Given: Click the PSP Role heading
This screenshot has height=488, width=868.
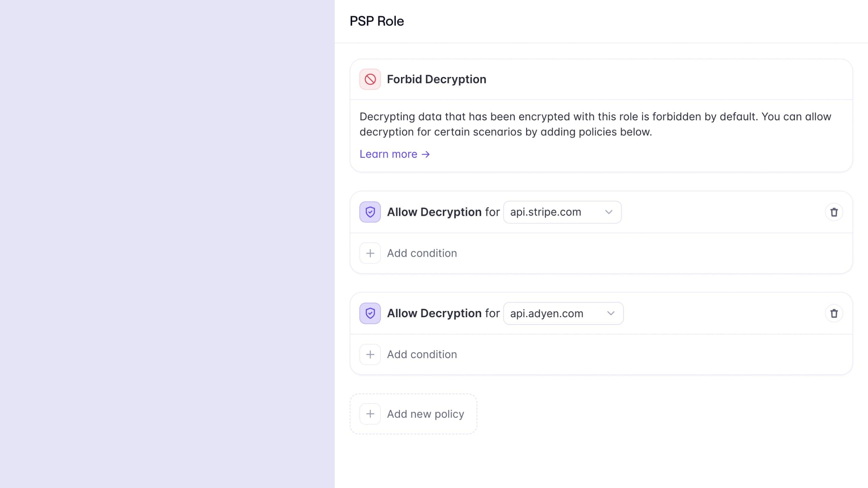Looking at the screenshot, I should [377, 21].
